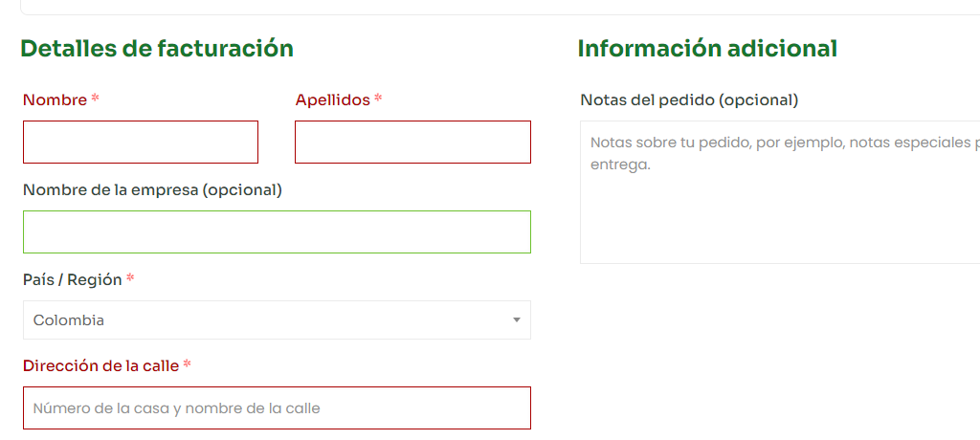Click the Información adicional heading
980x440 pixels.
[x=707, y=48]
